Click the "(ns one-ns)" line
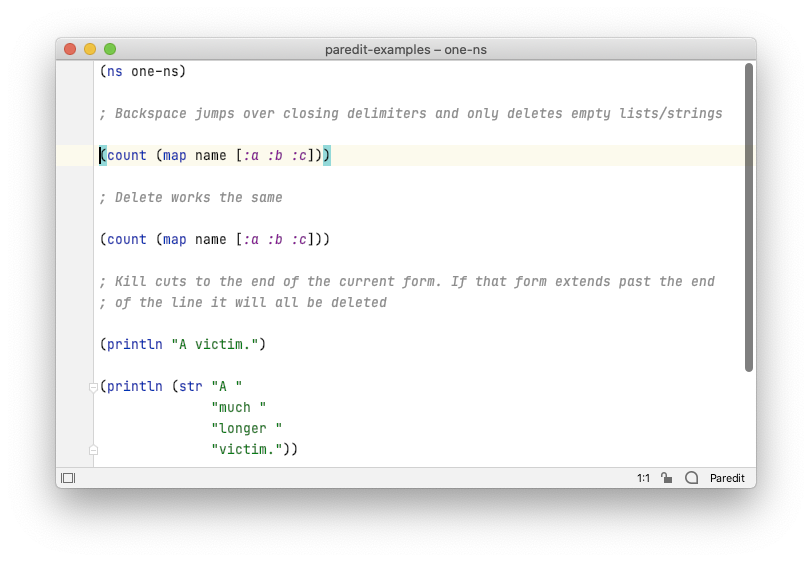812x562 pixels. 142,71
